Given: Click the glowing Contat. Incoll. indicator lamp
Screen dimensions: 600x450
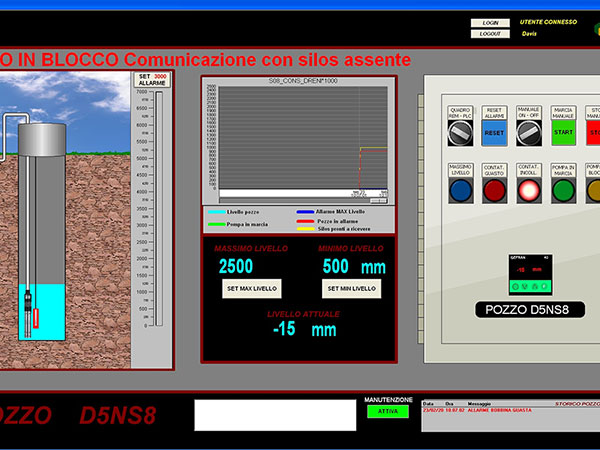Looking at the screenshot, I should [x=529, y=190].
